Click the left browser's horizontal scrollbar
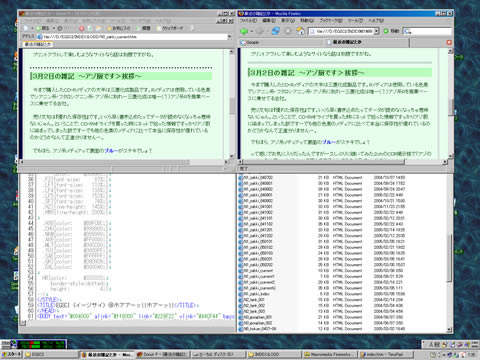Viewport: 480px width, 360px height. (123, 162)
